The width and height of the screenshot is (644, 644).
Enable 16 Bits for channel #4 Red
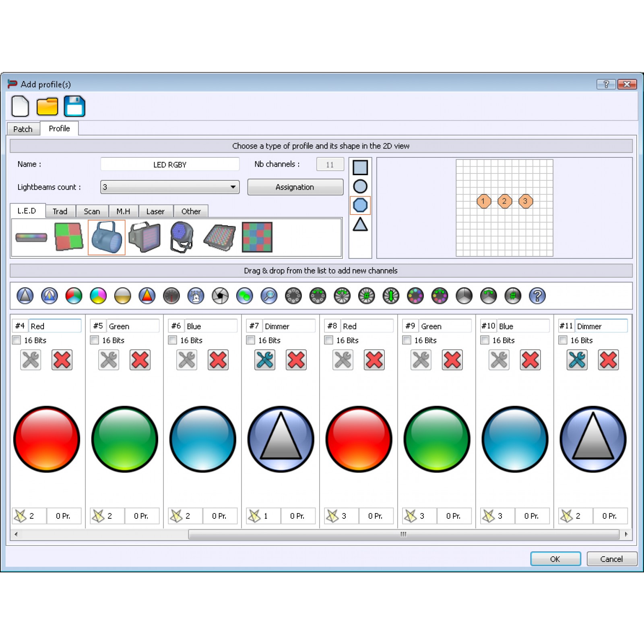coord(17,340)
